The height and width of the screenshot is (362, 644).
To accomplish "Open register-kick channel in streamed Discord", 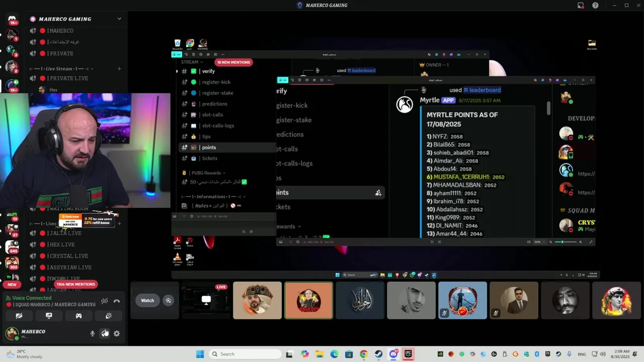I will [216, 82].
